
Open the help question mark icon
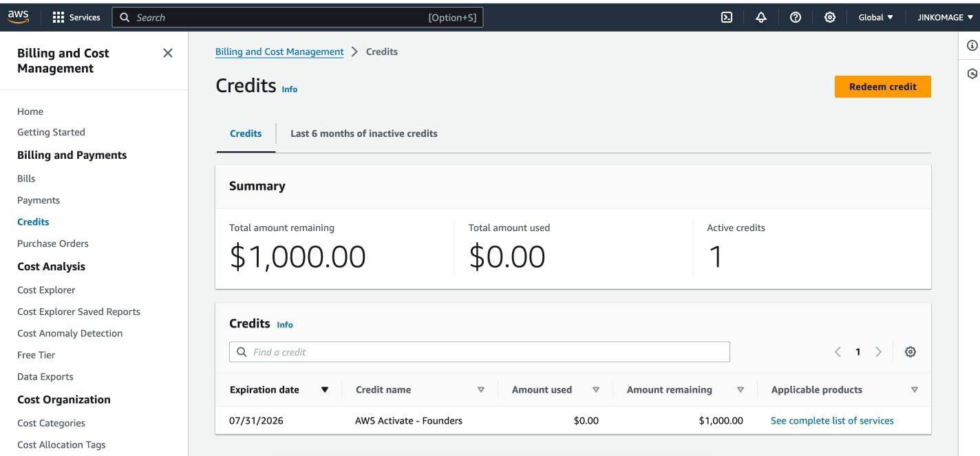(x=796, y=17)
